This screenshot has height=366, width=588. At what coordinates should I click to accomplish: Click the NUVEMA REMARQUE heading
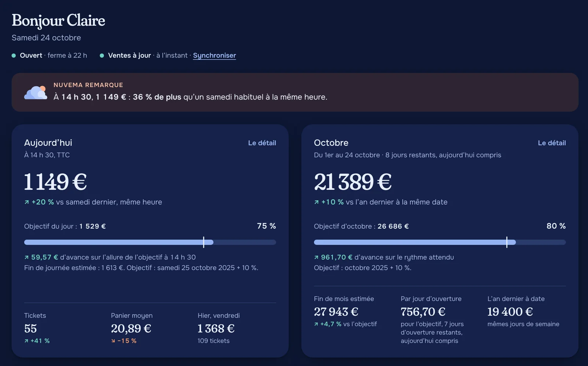pyautogui.click(x=88, y=85)
